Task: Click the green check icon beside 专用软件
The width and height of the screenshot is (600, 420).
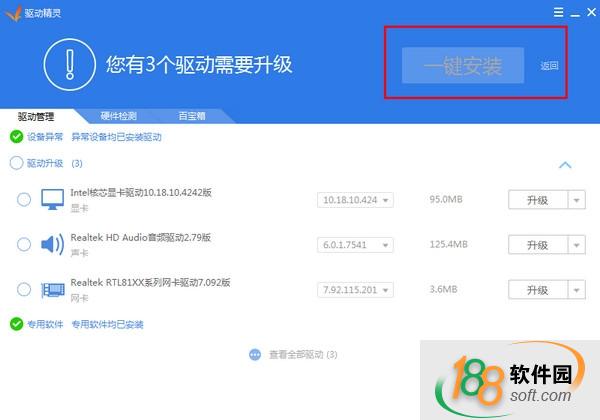Action: click(16, 324)
